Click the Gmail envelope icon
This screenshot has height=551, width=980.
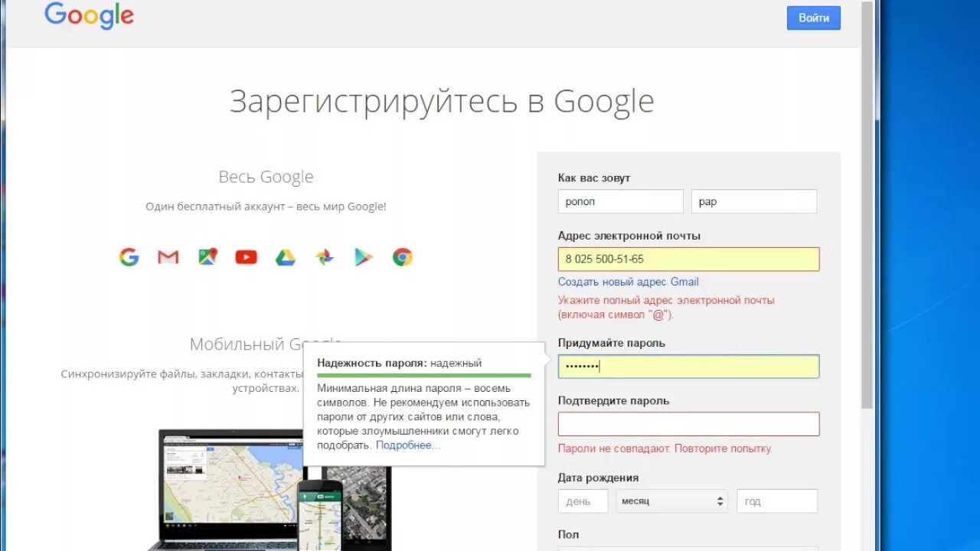(168, 257)
